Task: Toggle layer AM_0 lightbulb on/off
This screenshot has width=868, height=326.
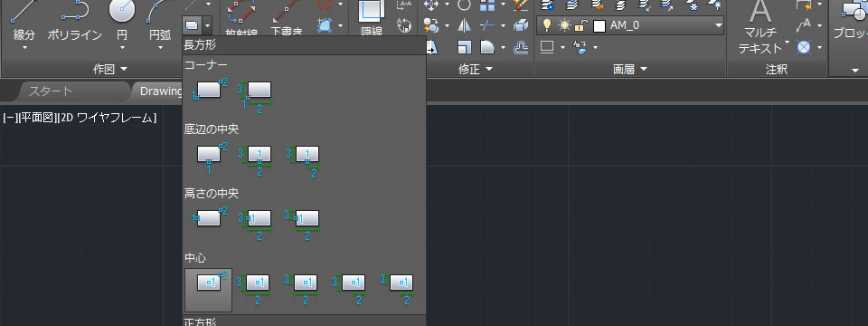Action: (547, 25)
